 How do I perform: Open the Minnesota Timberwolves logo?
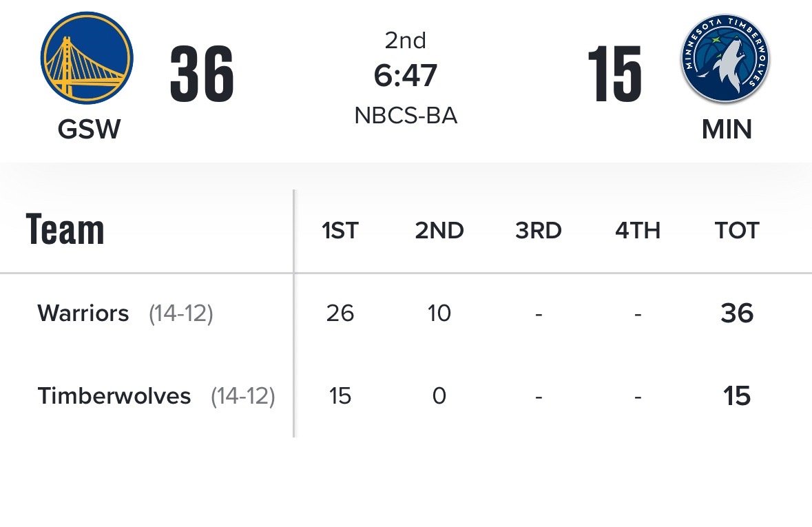(x=725, y=57)
